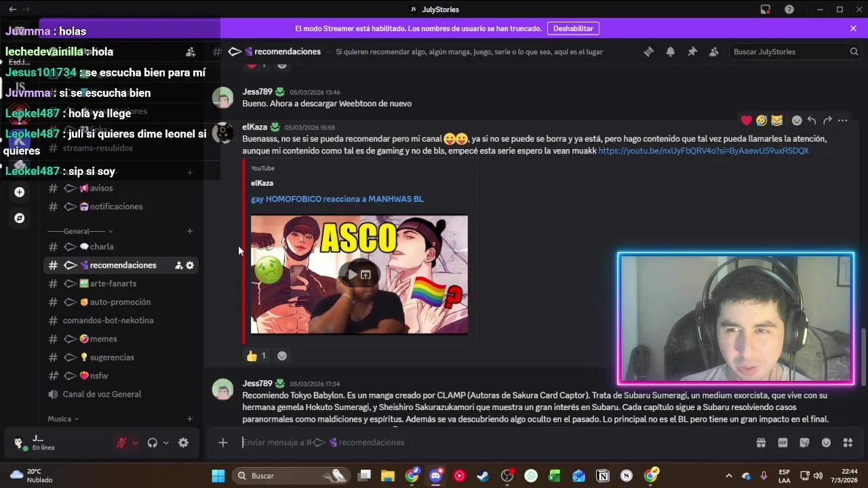Open Discord inbox icon in title bar
Image resolution: width=868 pixels, height=488 pixels.
pos(765,9)
